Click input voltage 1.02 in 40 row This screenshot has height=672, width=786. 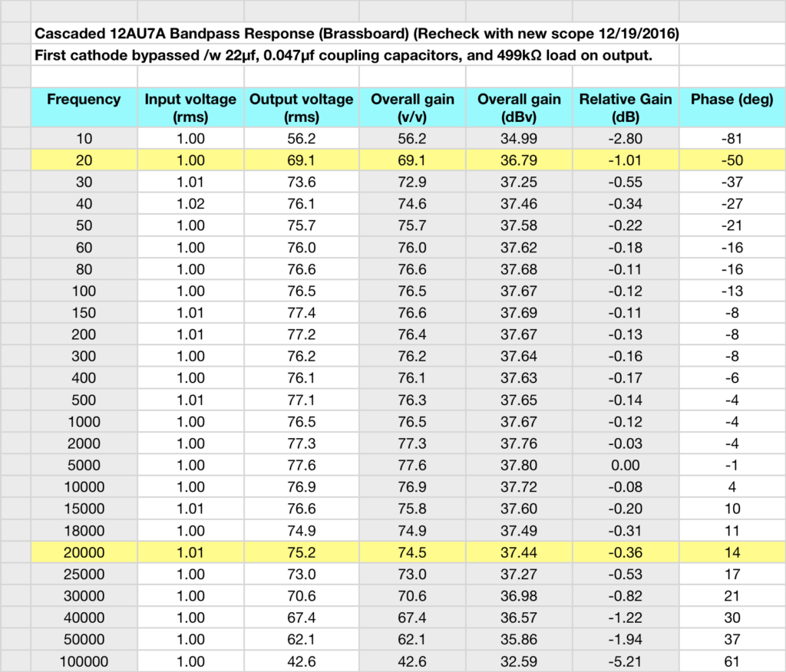[x=190, y=203]
